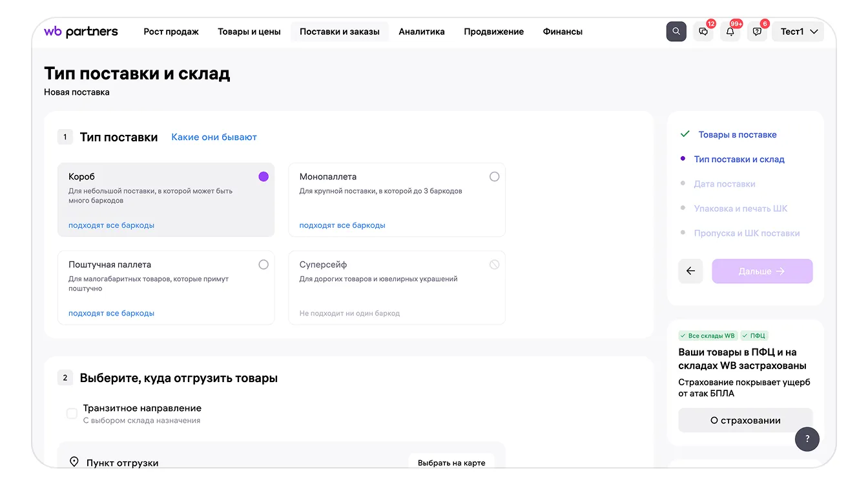Open the Товары и цены menu
868x484 pixels.
249,32
